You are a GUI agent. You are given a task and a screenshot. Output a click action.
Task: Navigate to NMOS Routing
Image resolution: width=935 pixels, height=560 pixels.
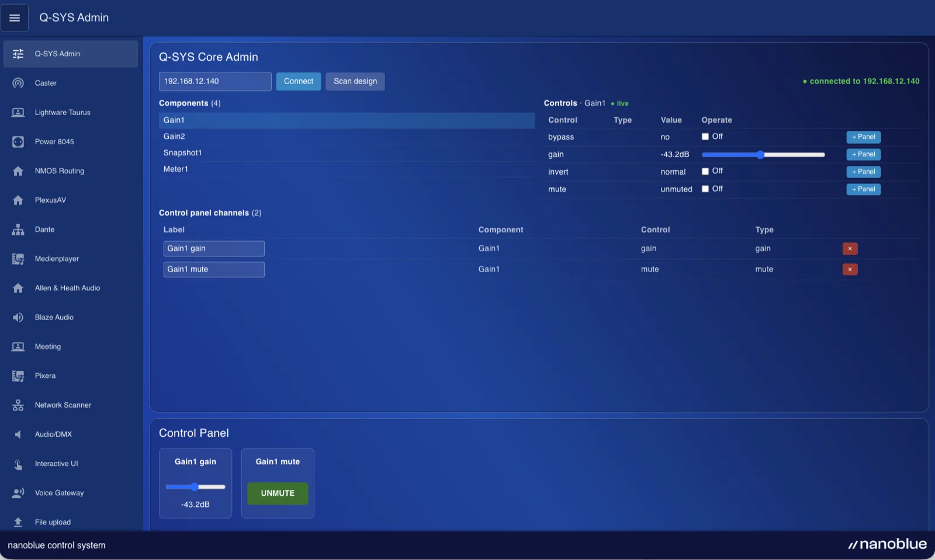tap(71, 171)
